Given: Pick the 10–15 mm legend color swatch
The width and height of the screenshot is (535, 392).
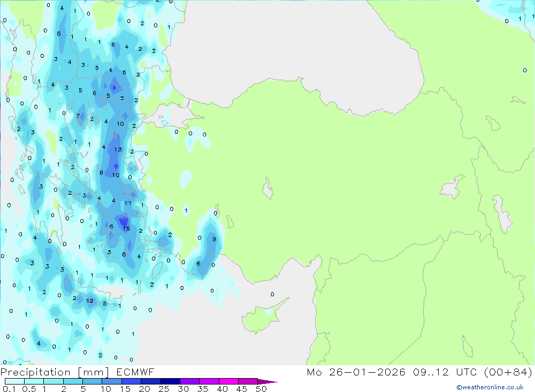Looking at the screenshot, I should (112, 381).
